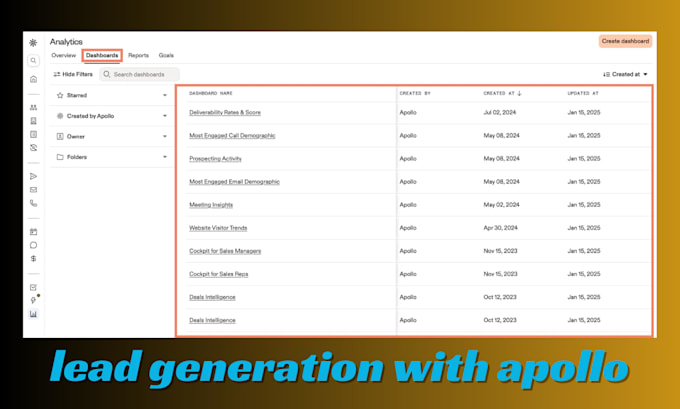Click the Search dashboards input field
This screenshot has width=680, height=409.
tap(139, 75)
